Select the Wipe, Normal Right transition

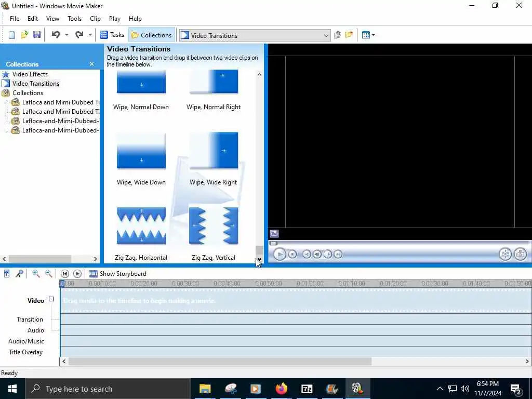[x=214, y=90]
